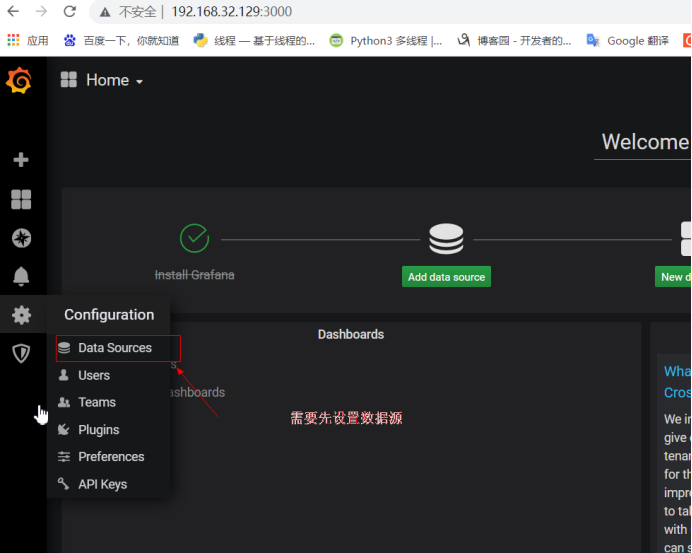This screenshot has height=553, width=692.
Task: Open the Configuration gear icon
Action: [x=21, y=315]
